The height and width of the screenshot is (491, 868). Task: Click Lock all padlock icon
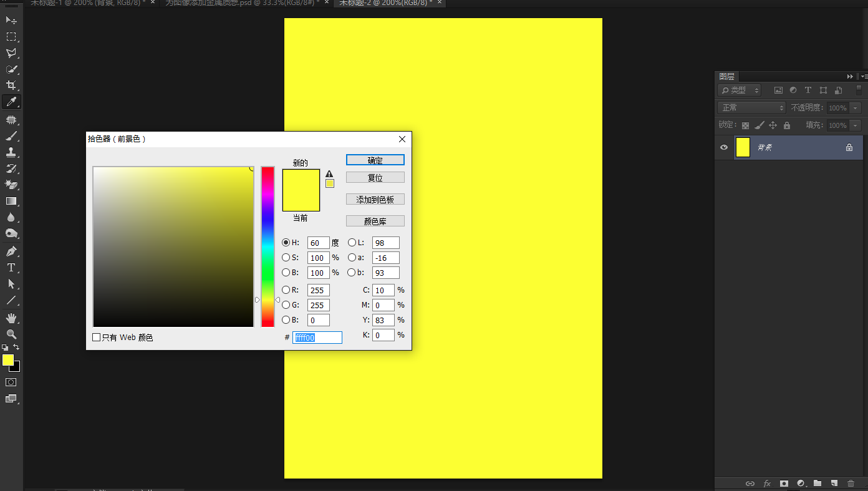pyautogui.click(x=786, y=125)
